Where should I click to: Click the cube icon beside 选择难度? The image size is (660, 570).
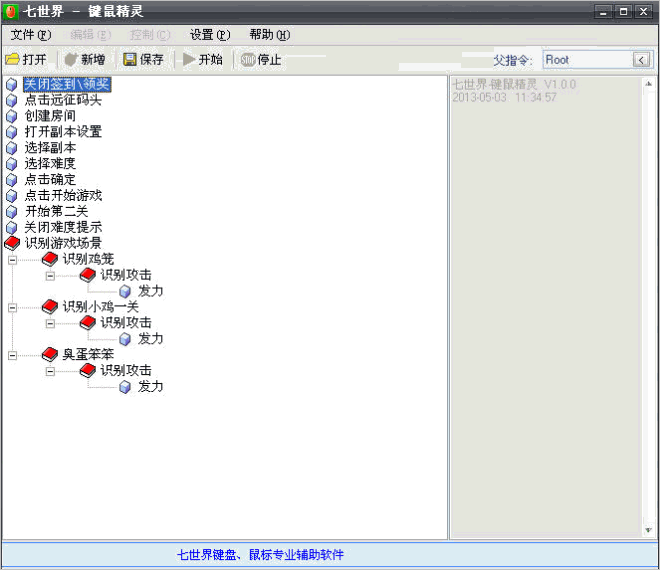12,164
